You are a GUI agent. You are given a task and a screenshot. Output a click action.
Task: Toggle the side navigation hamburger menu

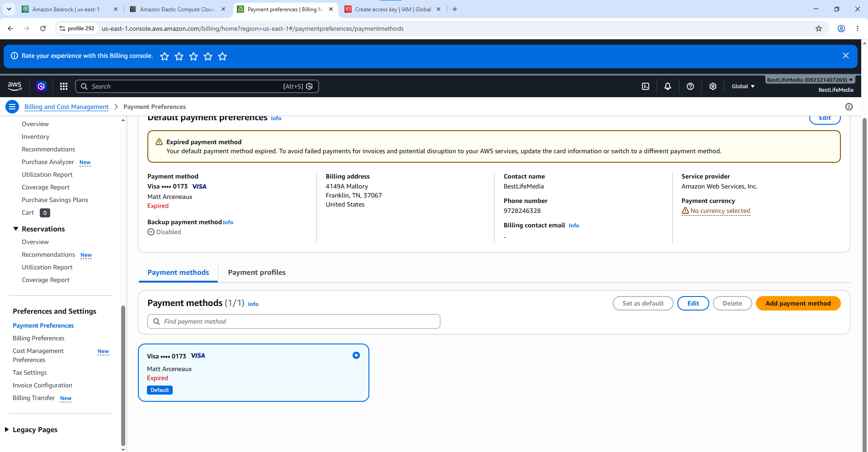coord(12,107)
